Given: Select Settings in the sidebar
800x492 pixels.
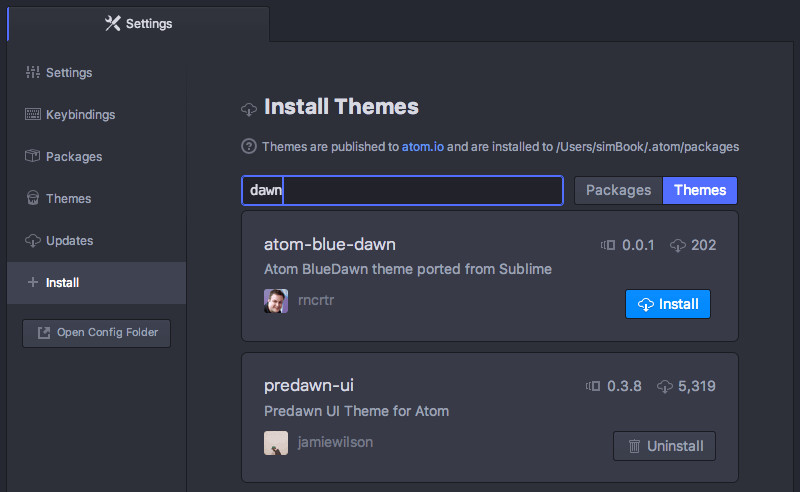Looking at the screenshot, I should point(68,73).
